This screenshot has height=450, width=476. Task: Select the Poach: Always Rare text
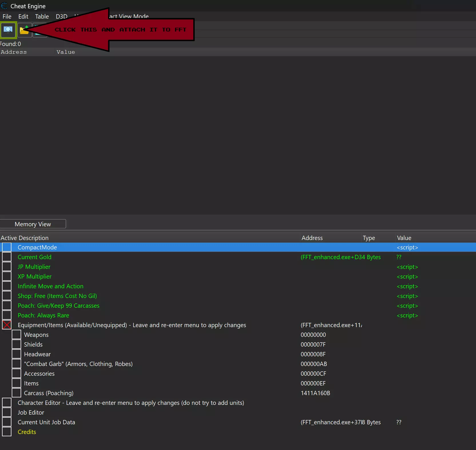[43, 315]
